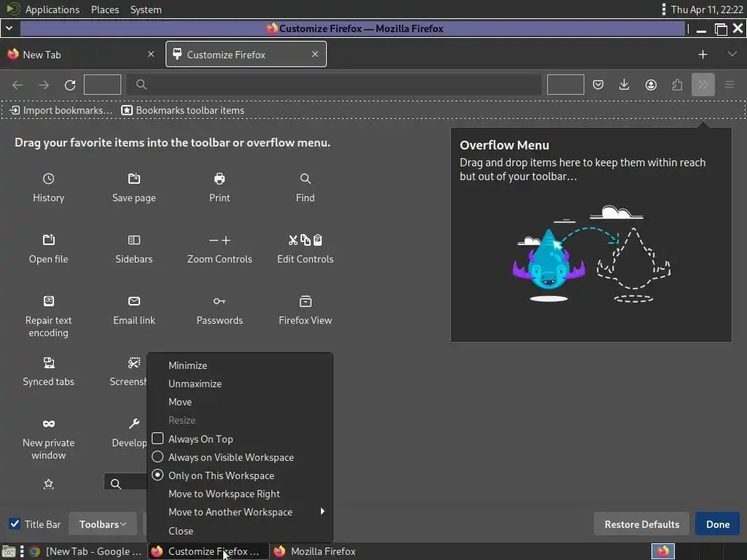
Task: Select the Find magnifier item
Action: pyautogui.click(x=305, y=179)
